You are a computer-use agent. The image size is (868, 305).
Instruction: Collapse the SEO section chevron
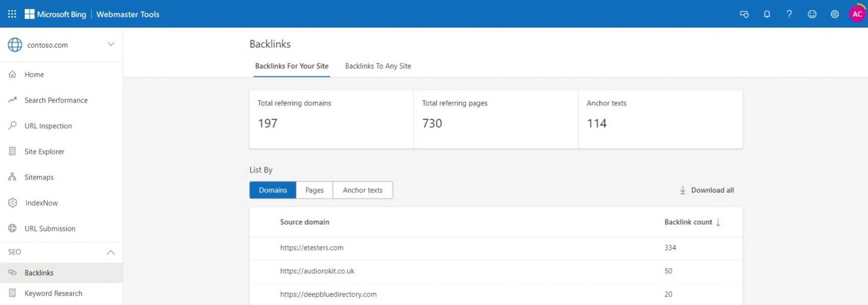point(111,252)
